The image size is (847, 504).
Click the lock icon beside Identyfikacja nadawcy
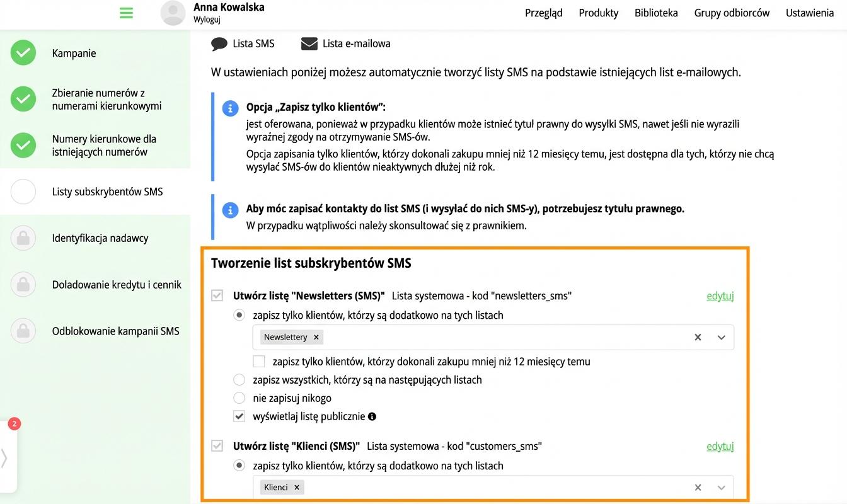click(23, 238)
